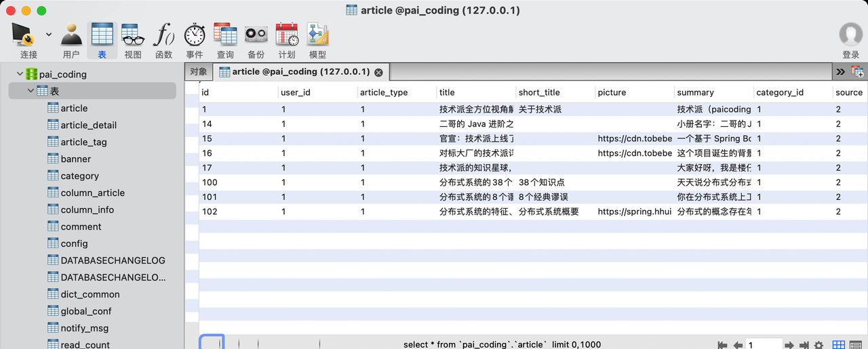Select the row with id 100

pos(533,182)
